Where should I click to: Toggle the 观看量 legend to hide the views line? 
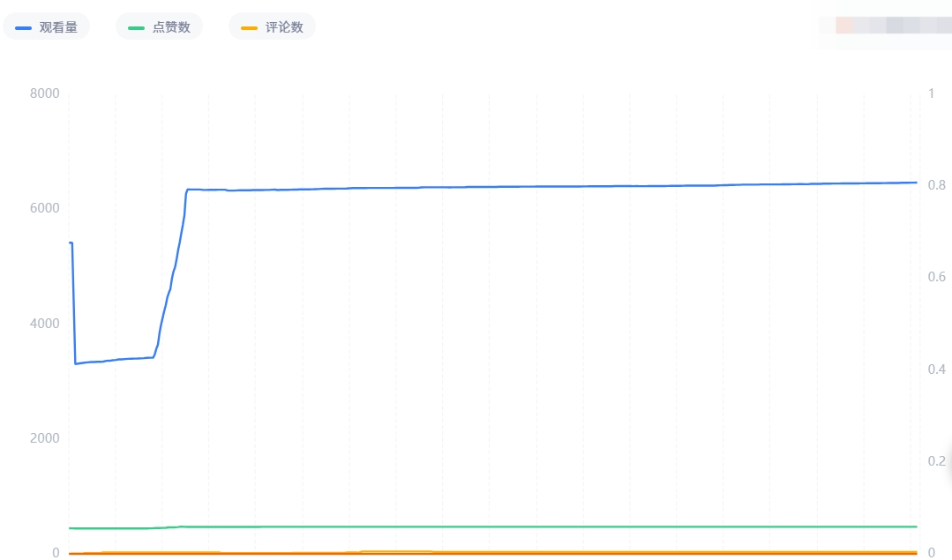[47, 26]
